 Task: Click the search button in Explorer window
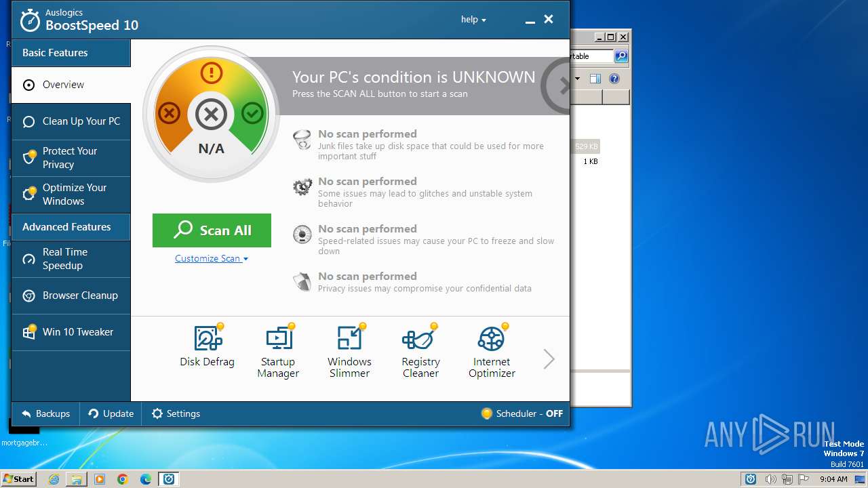pos(621,56)
